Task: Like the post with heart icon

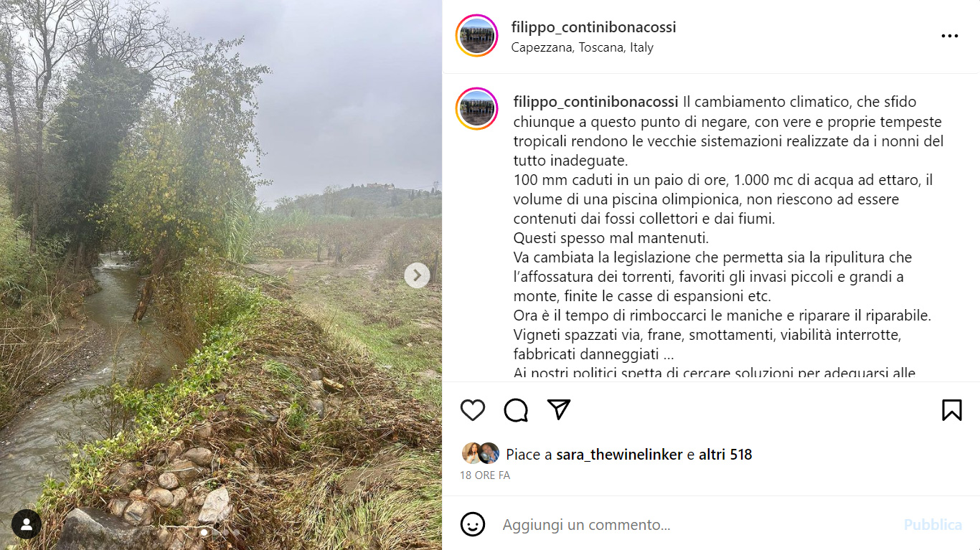Action: (473, 410)
